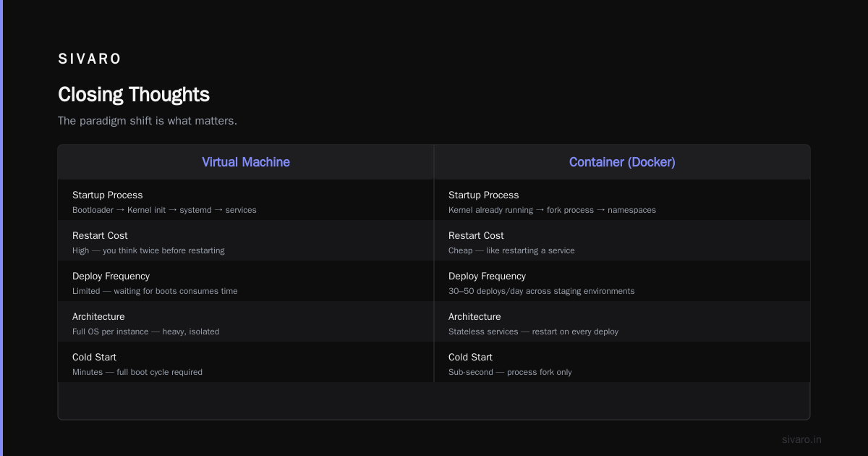Viewport: 868px width, 456px height.
Task: Open the sivaro.in link in footer
Action: (x=801, y=439)
